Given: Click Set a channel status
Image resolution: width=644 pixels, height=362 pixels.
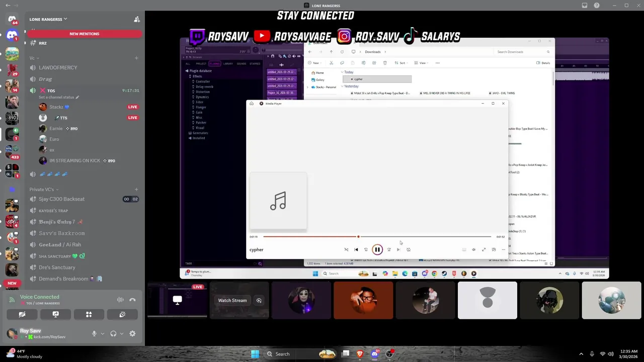Looking at the screenshot, I should tap(59, 97).
